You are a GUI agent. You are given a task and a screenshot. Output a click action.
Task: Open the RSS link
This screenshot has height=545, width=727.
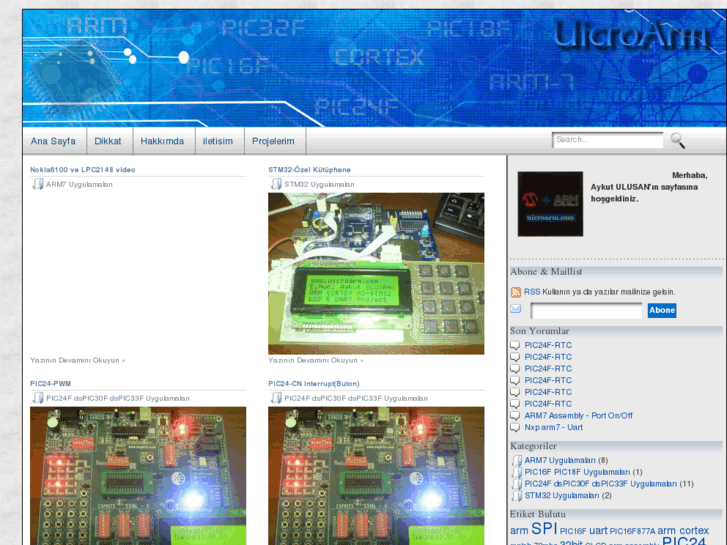tap(532, 292)
